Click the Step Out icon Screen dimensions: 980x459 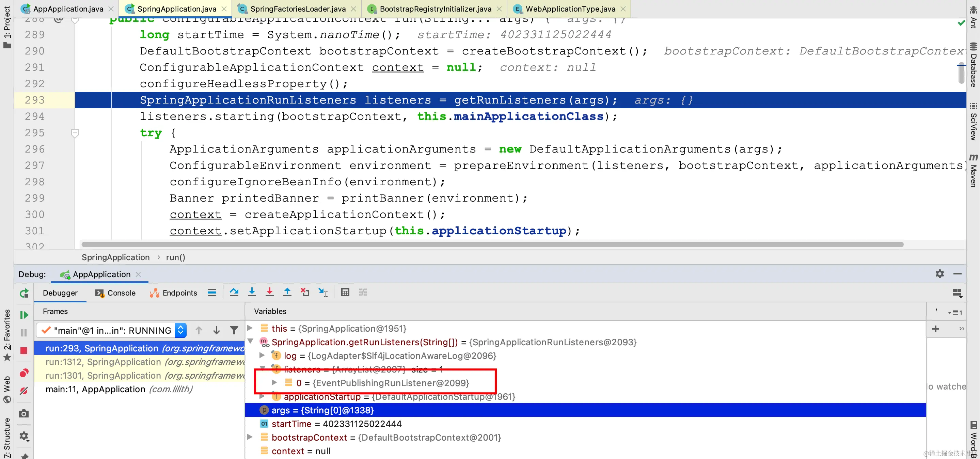tap(287, 292)
